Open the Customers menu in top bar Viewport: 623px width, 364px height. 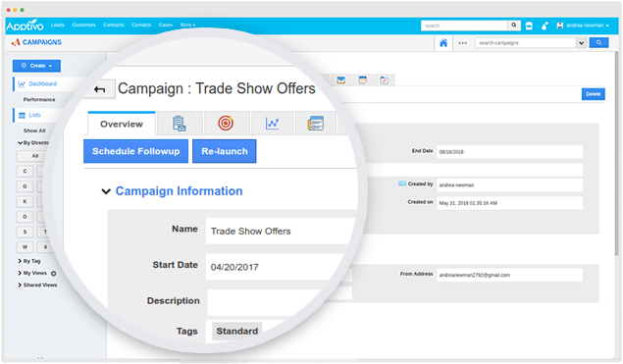coord(83,25)
